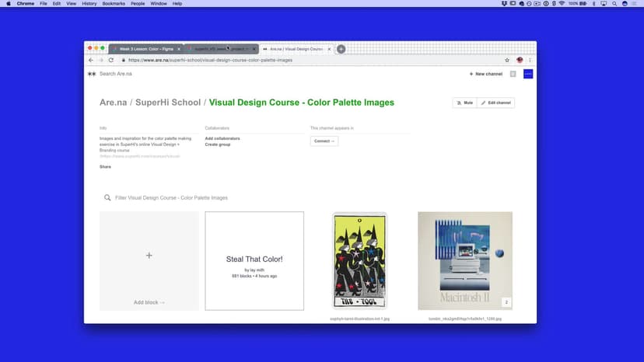Open the Apple menu

point(9,3)
